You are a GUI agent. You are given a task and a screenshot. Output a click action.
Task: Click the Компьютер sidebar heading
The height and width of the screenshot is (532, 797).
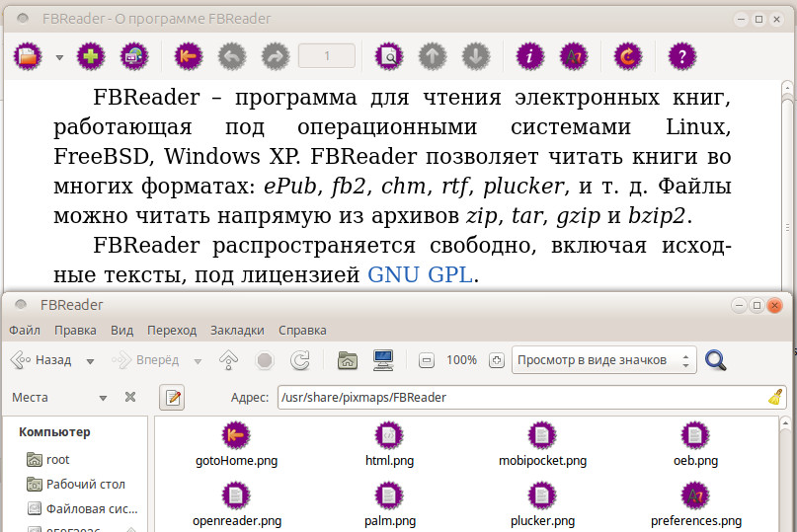coord(54,432)
